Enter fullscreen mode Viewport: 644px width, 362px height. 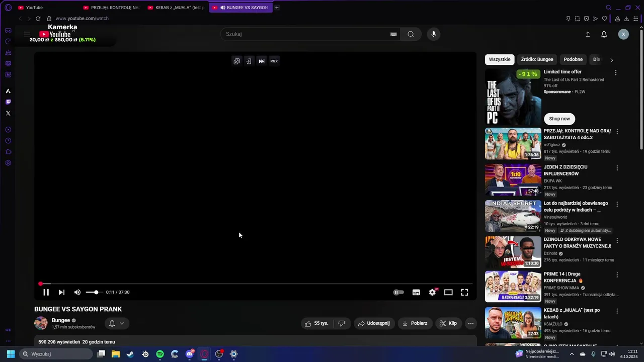pyautogui.click(x=464, y=292)
